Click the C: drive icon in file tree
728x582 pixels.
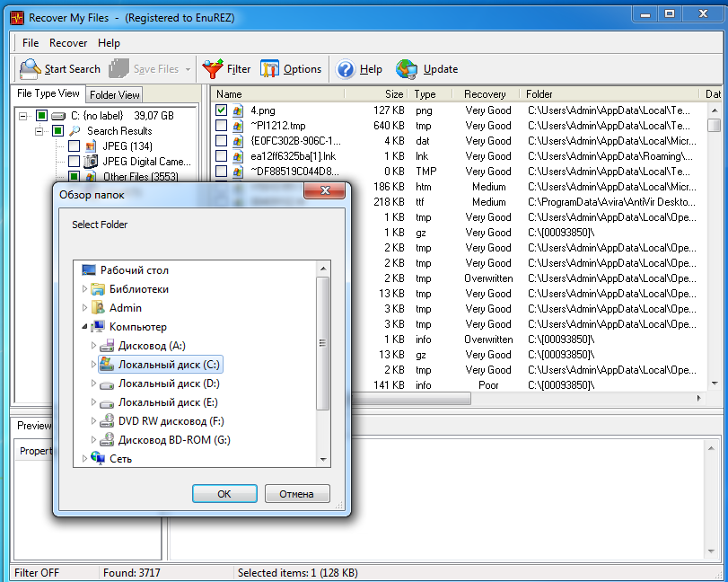click(58, 116)
